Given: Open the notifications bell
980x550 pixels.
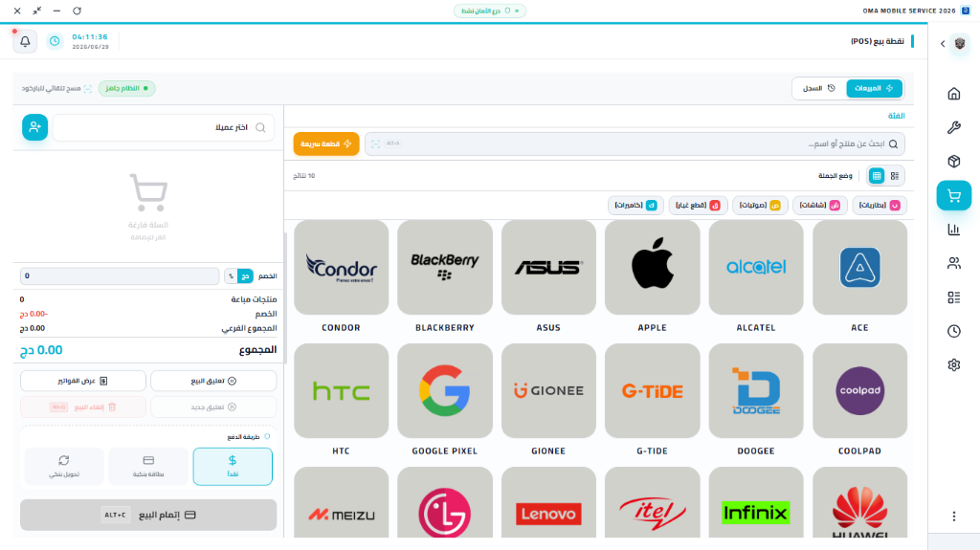Looking at the screenshot, I should point(25,41).
